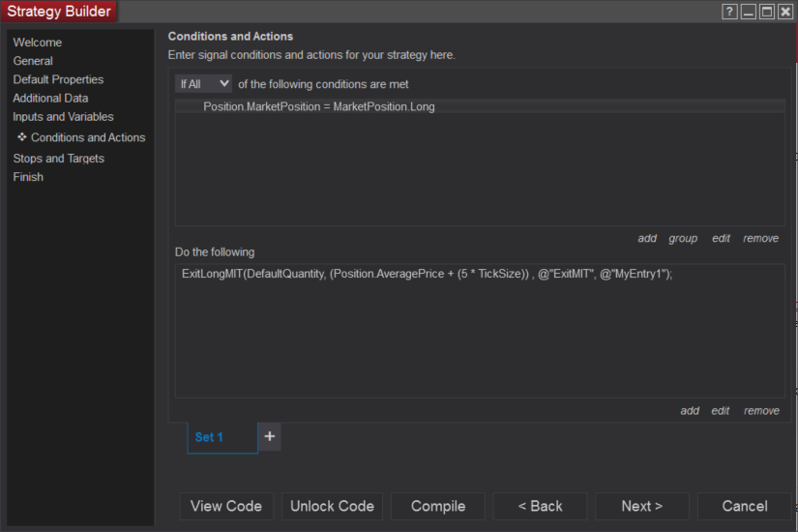Open Stops and Targets section
798x532 pixels.
58,159
